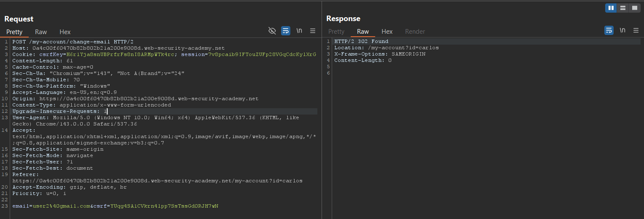Click Sec-Ch-Ua-Platform "Windows" header
The width and height of the screenshot is (644, 219).
61,86
